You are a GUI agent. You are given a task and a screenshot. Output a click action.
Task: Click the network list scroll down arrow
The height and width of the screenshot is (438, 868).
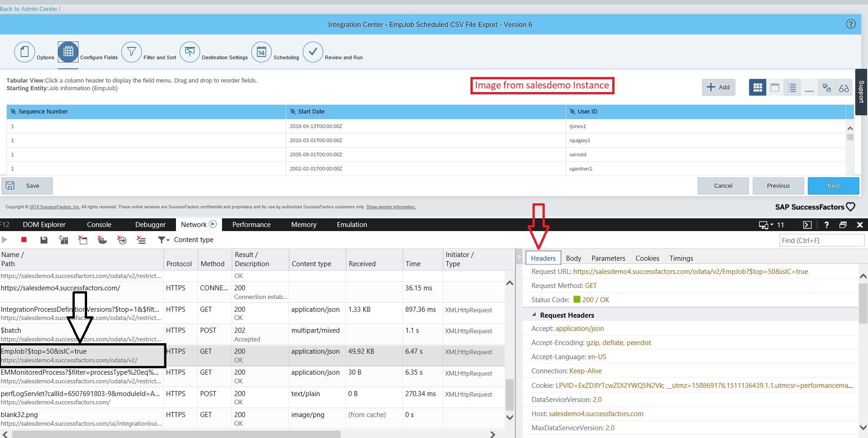(510, 417)
